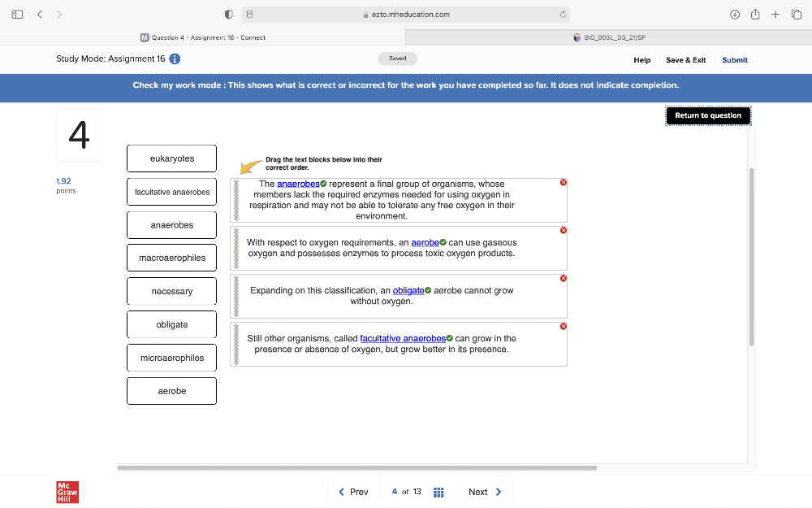Image resolution: width=812 pixels, height=508 pixels.
Task: Reload the page with the refresh icon
Action: [x=562, y=15]
